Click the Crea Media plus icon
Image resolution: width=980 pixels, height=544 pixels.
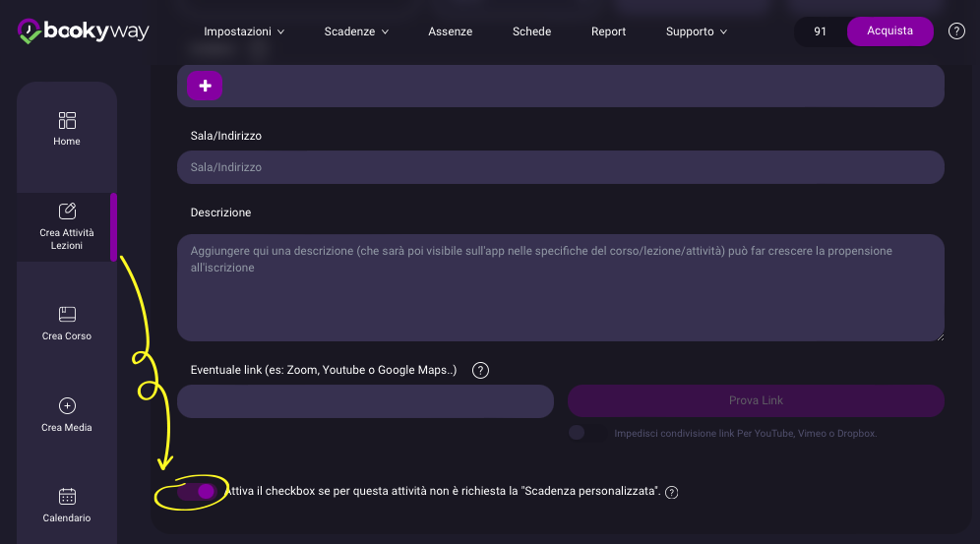click(67, 406)
